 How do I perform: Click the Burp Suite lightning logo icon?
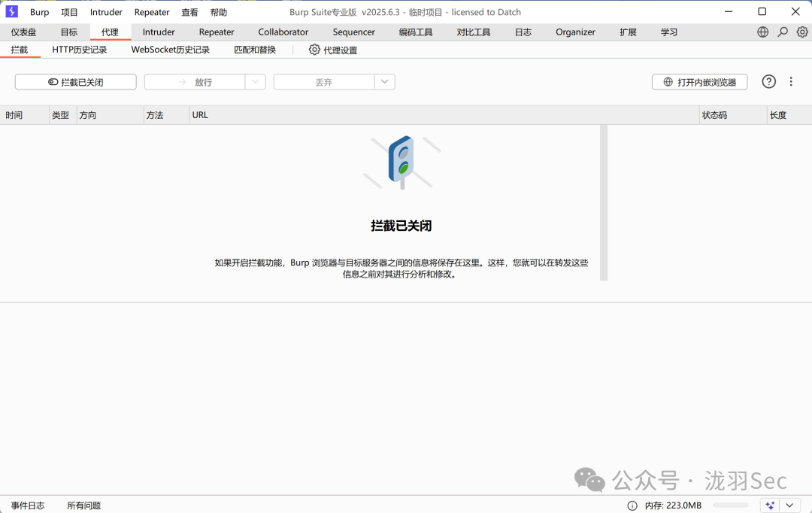click(x=12, y=12)
